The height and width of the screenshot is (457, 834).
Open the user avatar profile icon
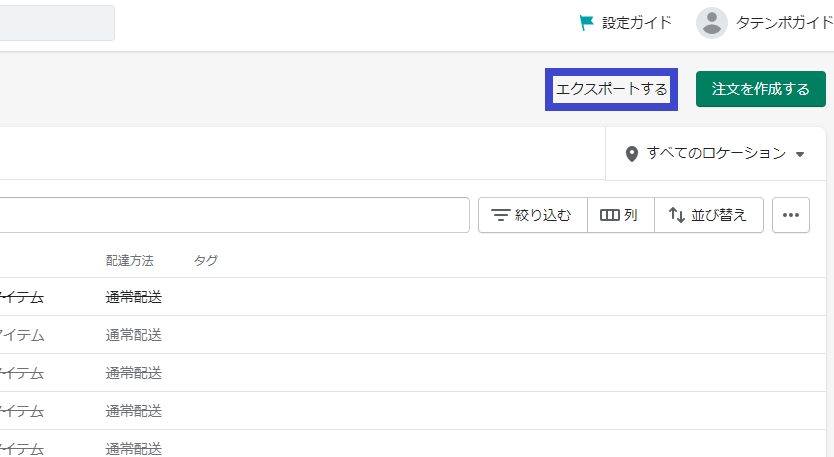point(712,23)
